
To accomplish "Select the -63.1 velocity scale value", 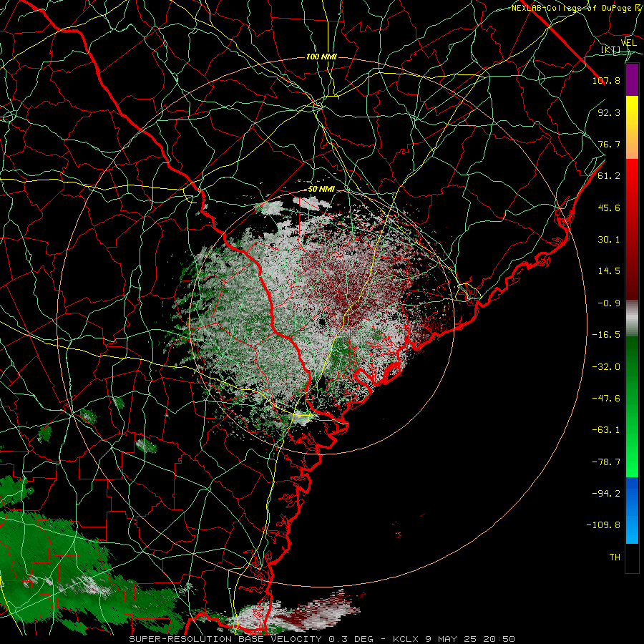I will click(x=606, y=430).
